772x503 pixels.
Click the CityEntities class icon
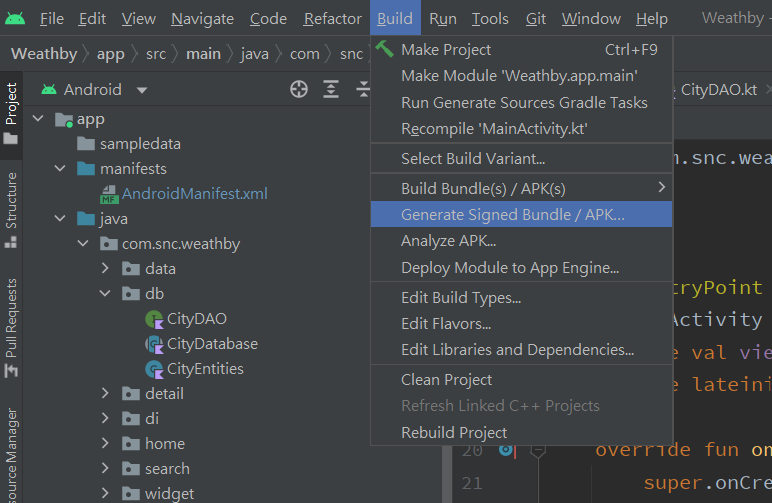click(x=154, y=369)
